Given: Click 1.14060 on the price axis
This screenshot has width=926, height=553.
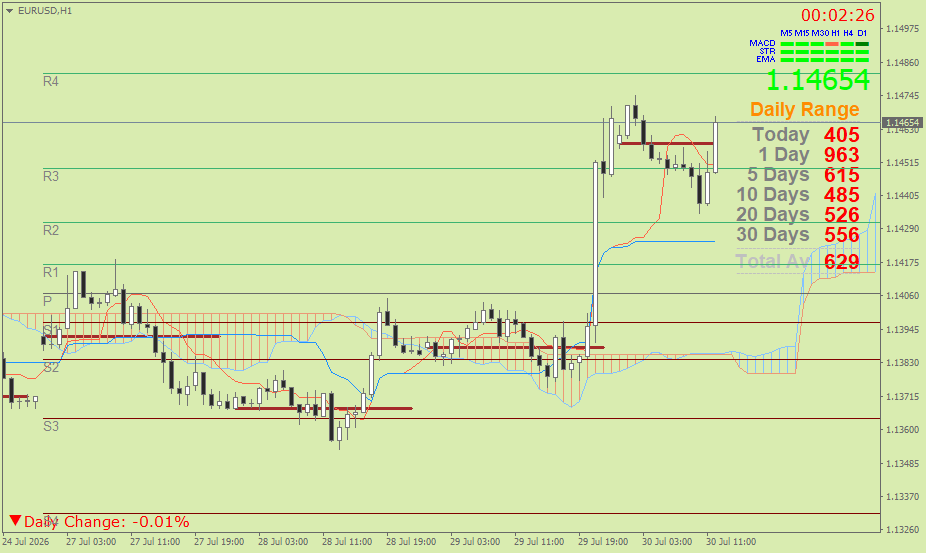Looking at the screenshot, I should [902, 295].
